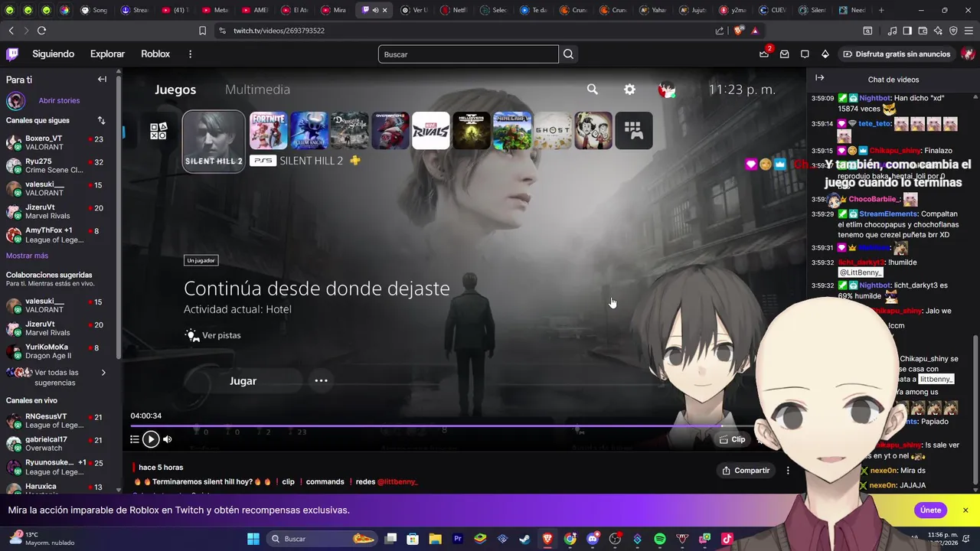Sort followed channels with arrows icon
This screenshot has height=551, width=980.
click(101, 120)
